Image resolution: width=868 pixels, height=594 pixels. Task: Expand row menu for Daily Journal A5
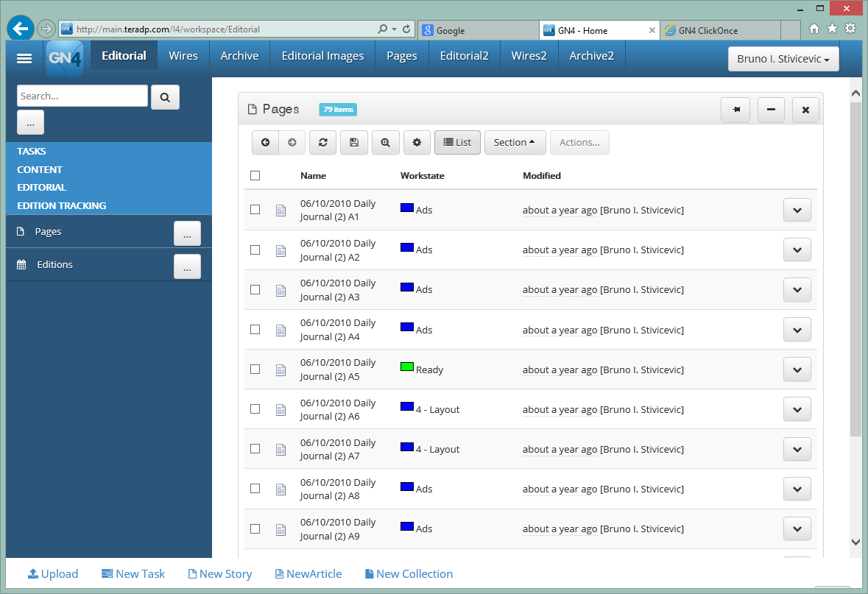(797, 370)
